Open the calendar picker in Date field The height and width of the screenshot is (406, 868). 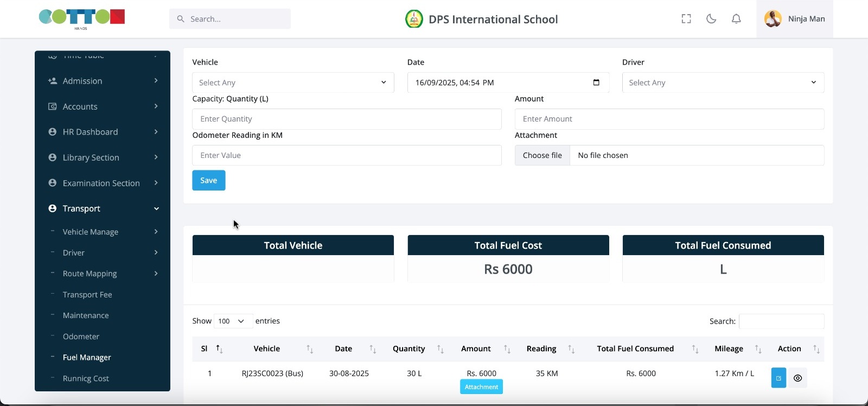596,83
